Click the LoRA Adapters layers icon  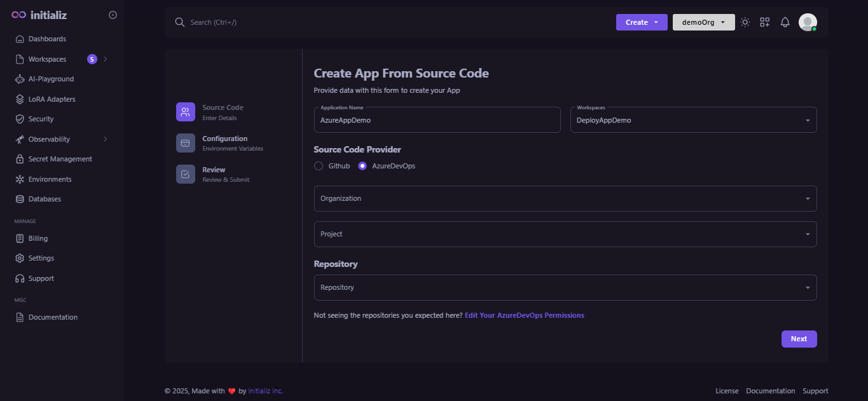[x=20, y=99]
